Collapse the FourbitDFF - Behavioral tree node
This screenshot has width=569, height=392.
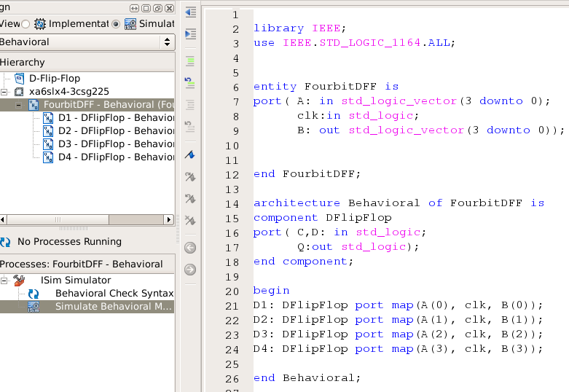click(18, 105)
